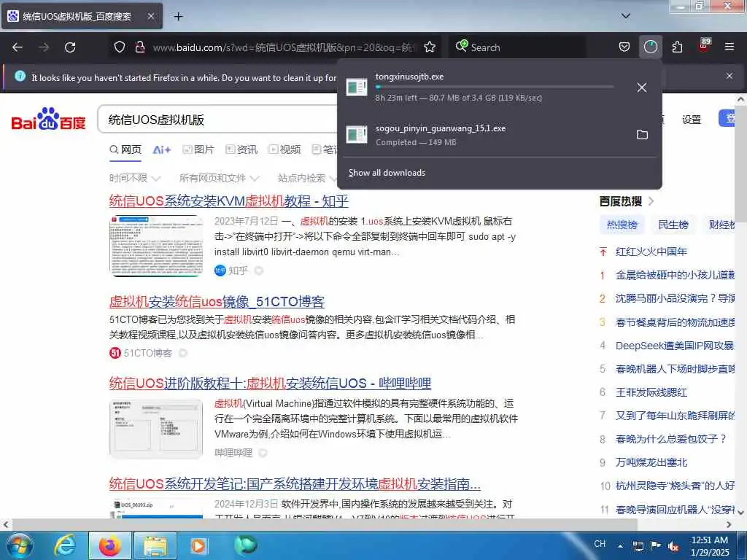This screenshot has width=747, height=560.
Task: Switch to the 资讯 news tab
Action: click(x=241, y=150)
